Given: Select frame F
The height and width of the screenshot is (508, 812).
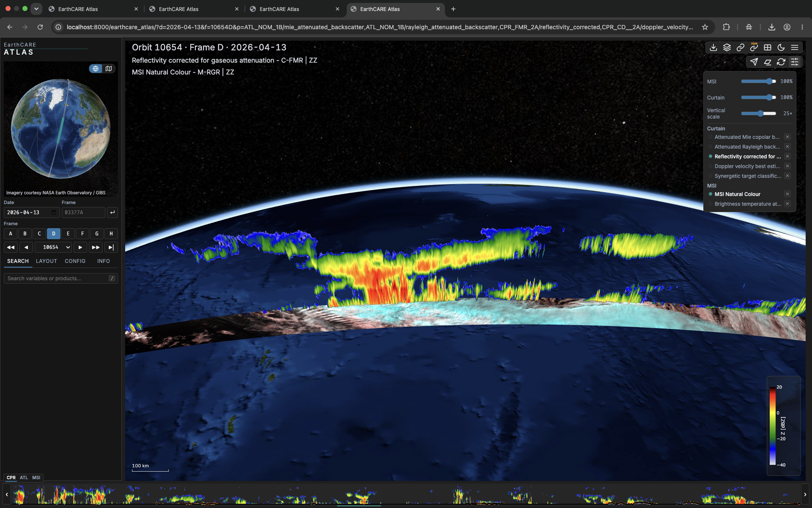Looking at the screenshot, I should (x=82, y=234).
